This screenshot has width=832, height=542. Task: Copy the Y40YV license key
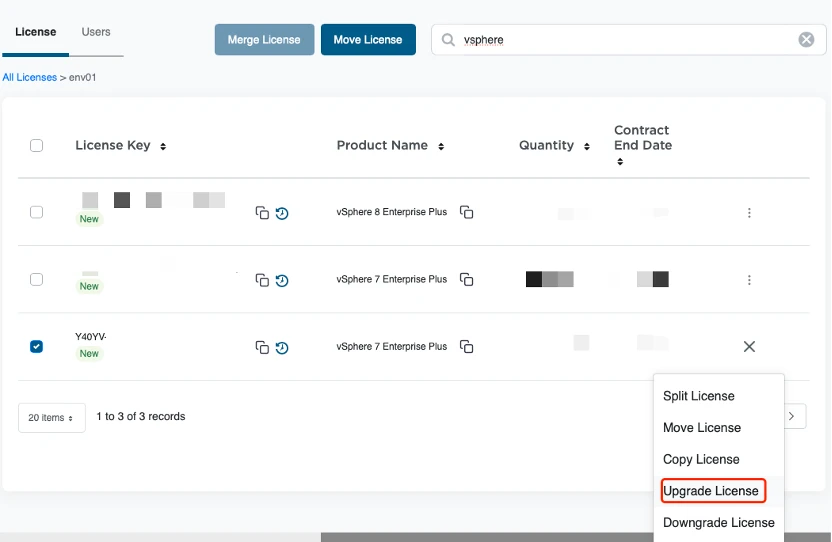pyautogui.click(x=262, y=347)
